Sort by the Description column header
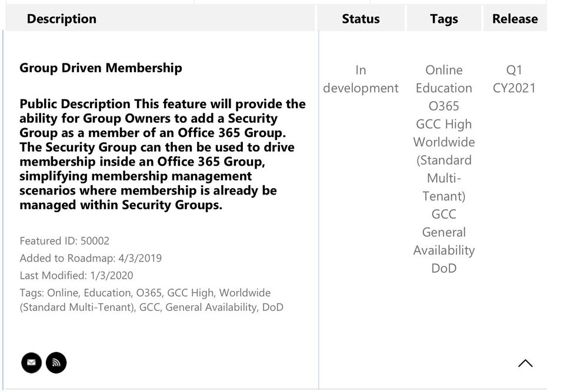Viewport: 587px width, 392px height. point(62,19)
